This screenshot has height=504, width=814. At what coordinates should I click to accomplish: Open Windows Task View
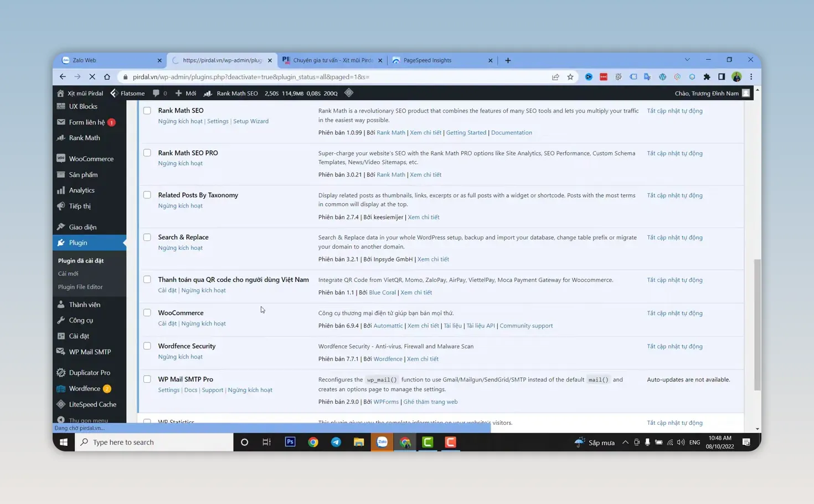point(267,442)
